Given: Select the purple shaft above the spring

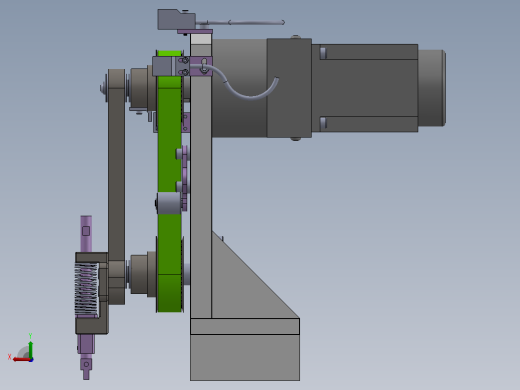Looking at the screenshot, I should coord(86,234).
